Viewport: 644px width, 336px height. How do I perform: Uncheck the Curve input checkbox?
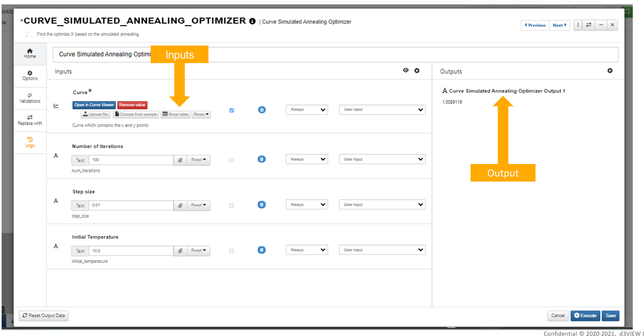(231, 110)
